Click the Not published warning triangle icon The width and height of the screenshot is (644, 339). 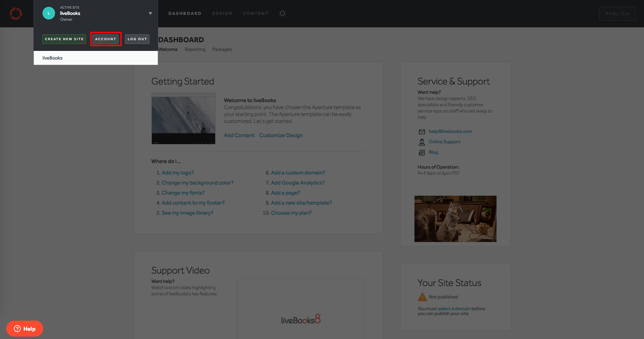(x=422, y=297)
